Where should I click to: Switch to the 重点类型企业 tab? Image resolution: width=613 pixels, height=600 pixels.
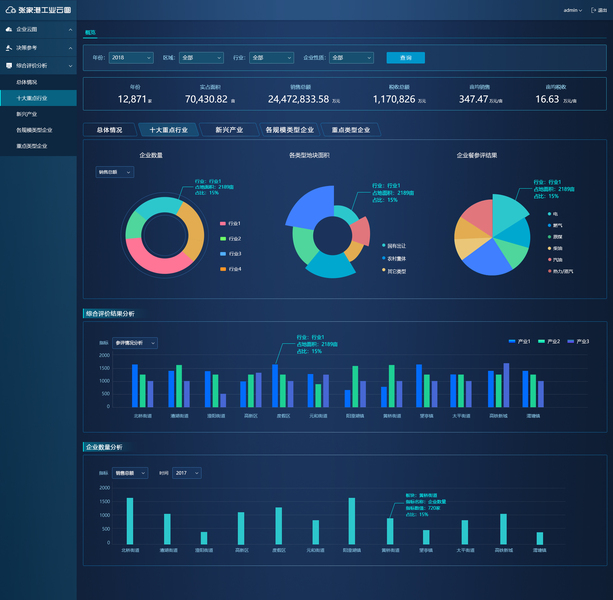click(x=351, y=130)
